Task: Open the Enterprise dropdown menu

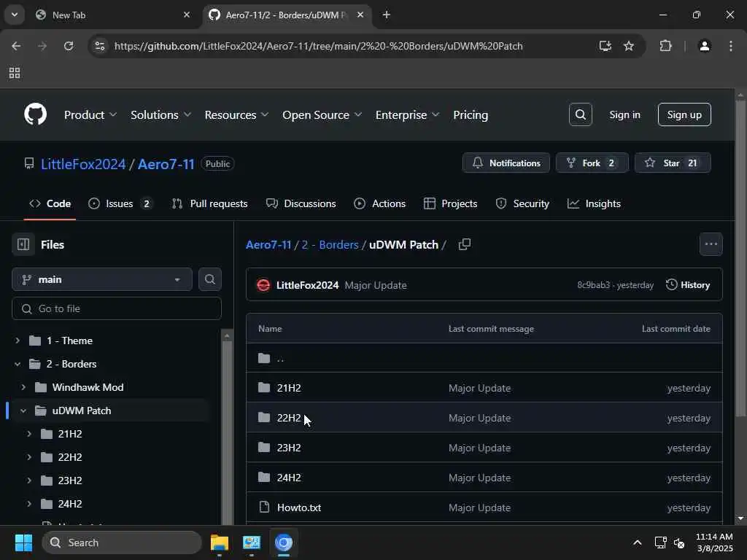Action: (407, 114)
